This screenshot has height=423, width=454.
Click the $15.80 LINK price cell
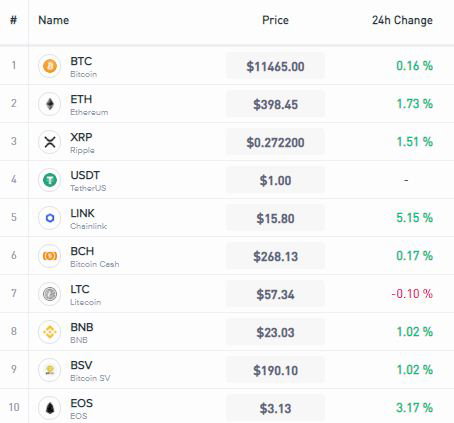[x=275, y=218]
